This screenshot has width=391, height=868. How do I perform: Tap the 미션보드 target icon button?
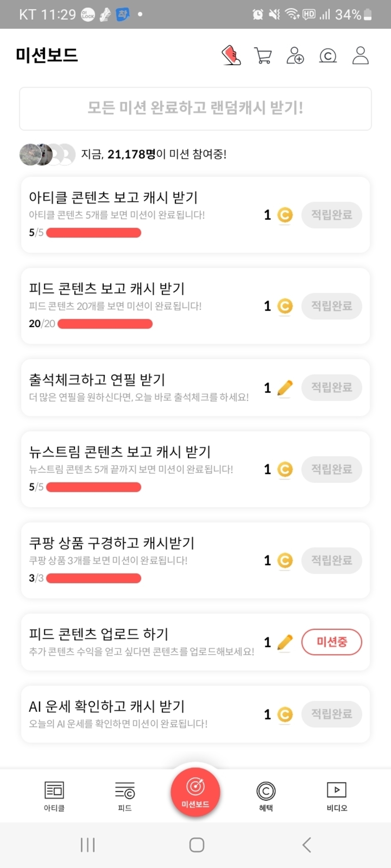tap(195, 792)
